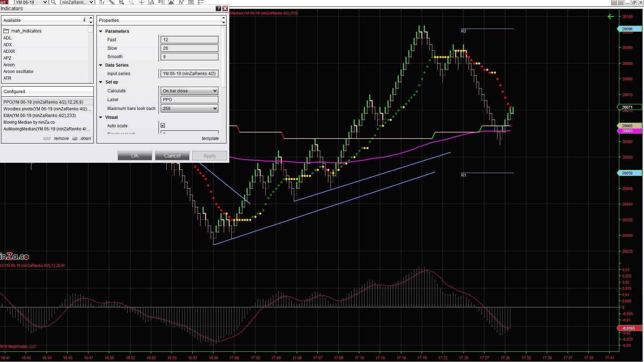The image size is (644, 362).
Task: Select the crosshair cursor icon
Action: point(141,2)
